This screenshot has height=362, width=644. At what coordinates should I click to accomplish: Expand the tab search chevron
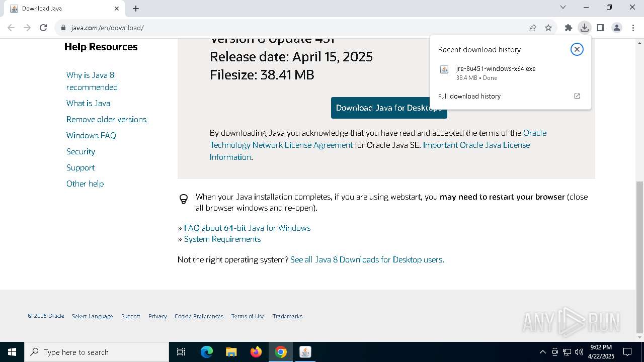[x=563, y=7]
